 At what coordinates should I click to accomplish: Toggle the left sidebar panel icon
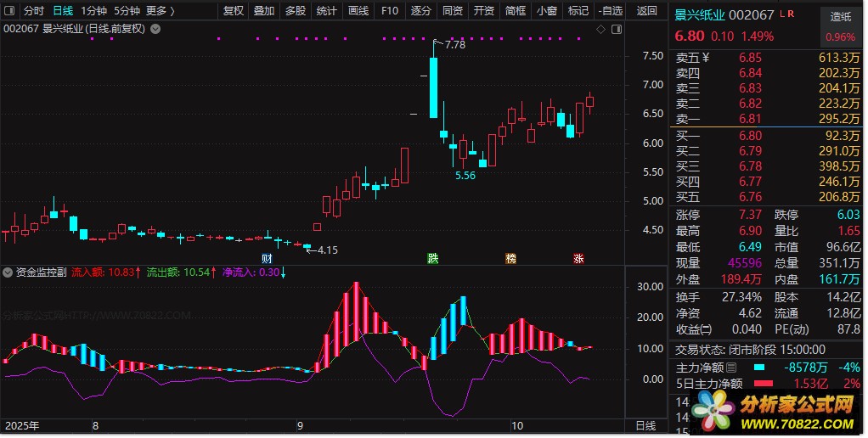[9, 10]
